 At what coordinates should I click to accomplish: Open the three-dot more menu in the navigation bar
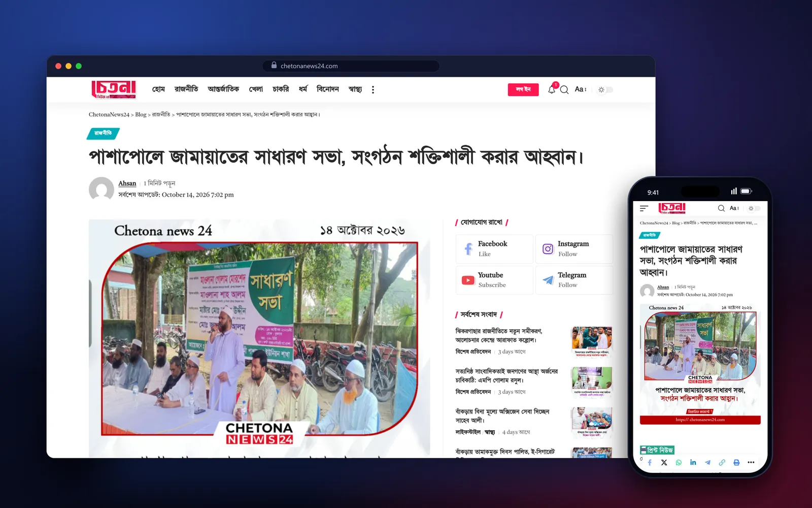[x=373, y=89]
